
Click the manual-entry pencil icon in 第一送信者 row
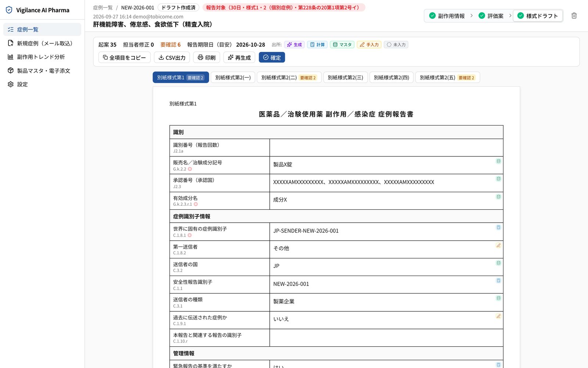pyautogui.click(x=498, y=245)
